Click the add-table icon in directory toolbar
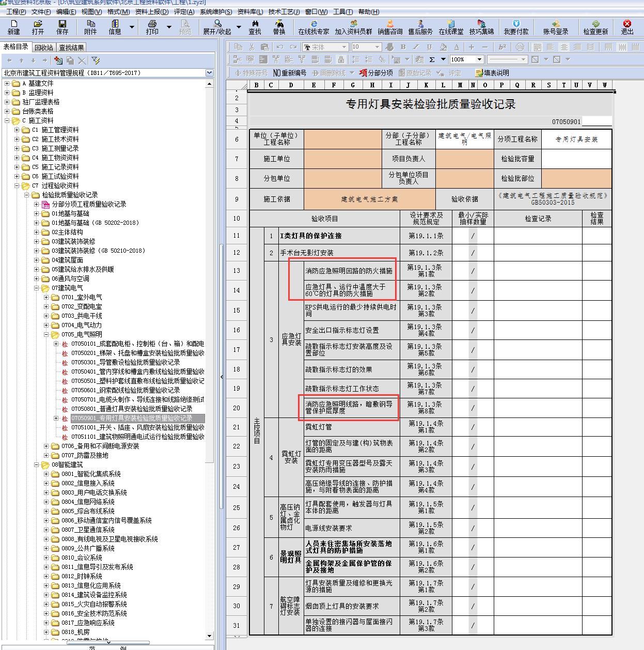The width and height of the screenshot is (644, 650). click(x=58, y=60)
